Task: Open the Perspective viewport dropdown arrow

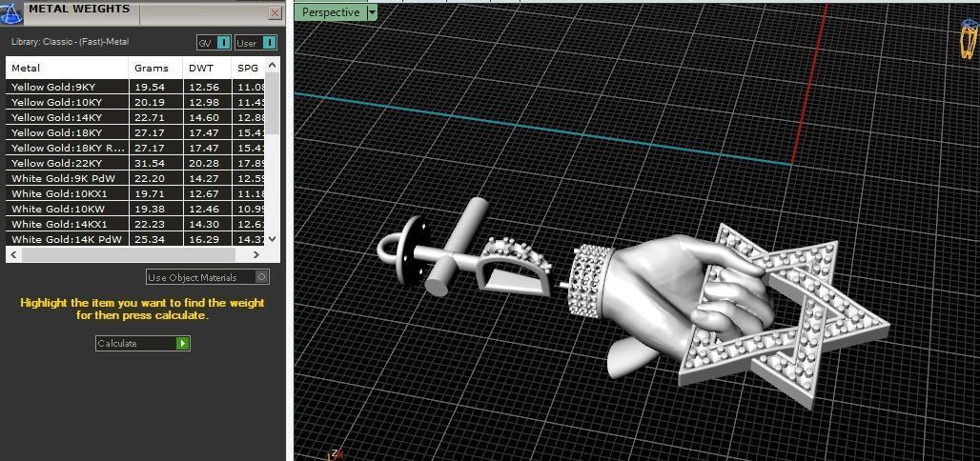Action: tap(372, 12)
